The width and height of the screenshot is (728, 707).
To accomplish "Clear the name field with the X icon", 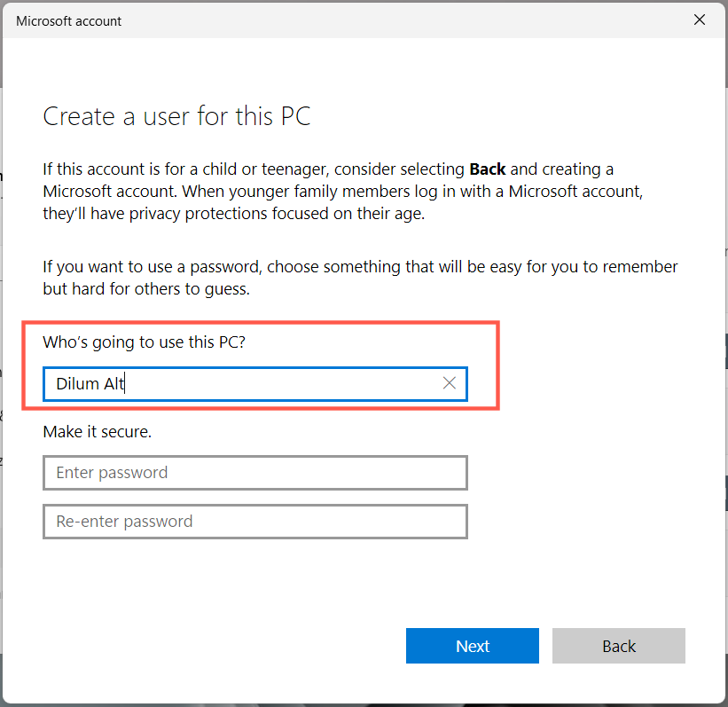I will point(450,383).
